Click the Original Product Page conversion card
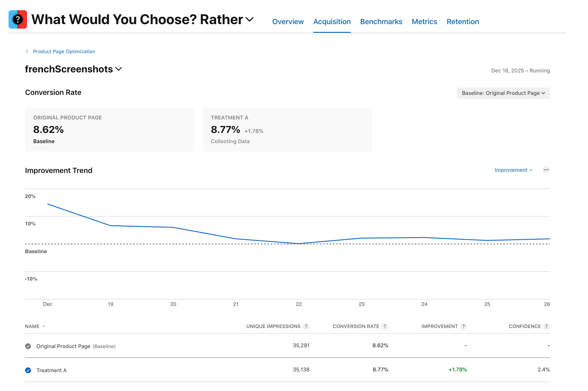The width and height of the screenshot is (588, 391). click(109, 130)
